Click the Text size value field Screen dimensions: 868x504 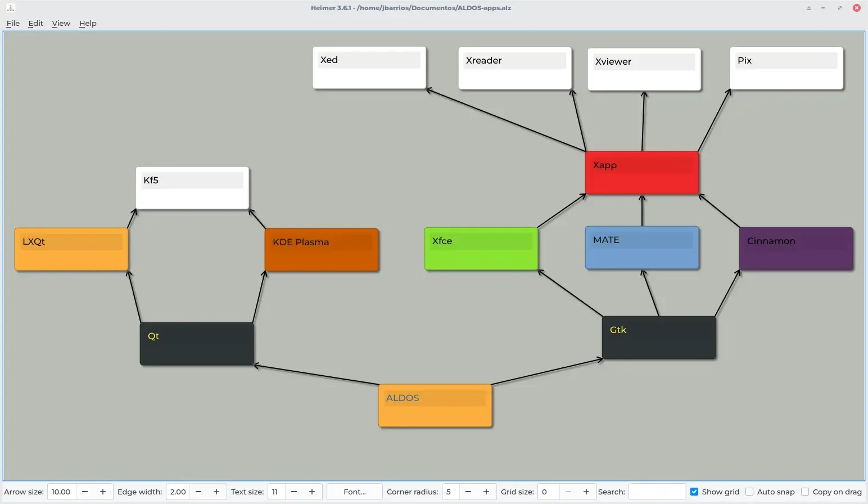pyautogui.click(x=277, y=492)
